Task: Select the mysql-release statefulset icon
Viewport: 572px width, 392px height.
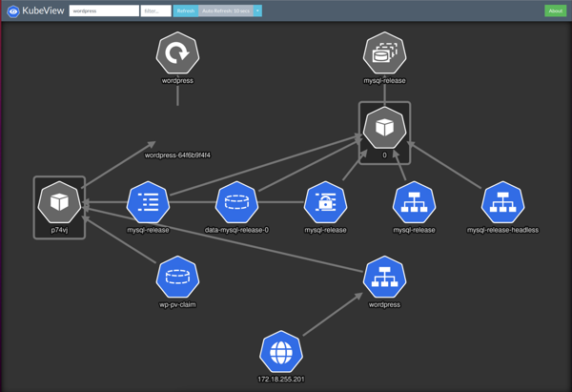Action: (384, 53)
